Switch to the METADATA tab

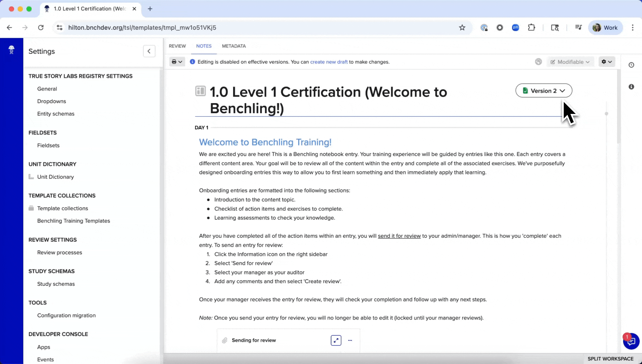pyautogui.click(x=234, y=46)
